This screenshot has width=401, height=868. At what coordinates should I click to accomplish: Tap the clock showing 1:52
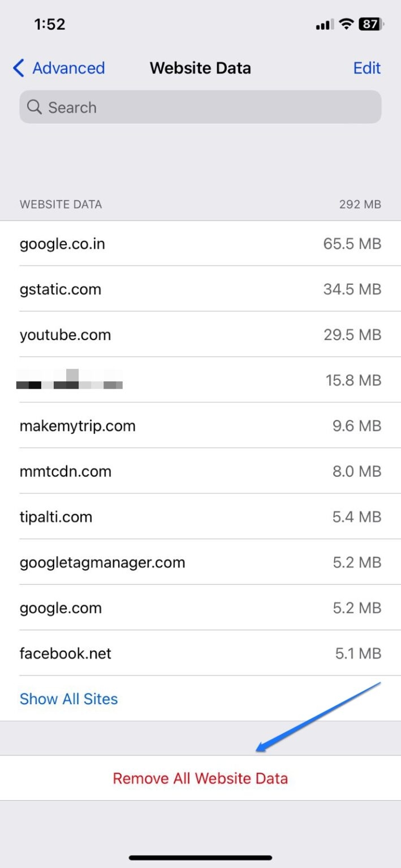click(50, 24)
